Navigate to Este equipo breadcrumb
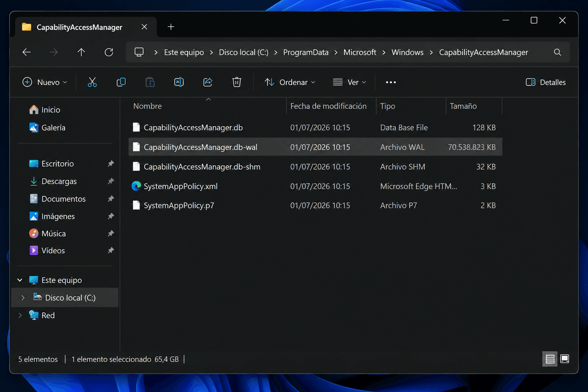 point(184,52)
